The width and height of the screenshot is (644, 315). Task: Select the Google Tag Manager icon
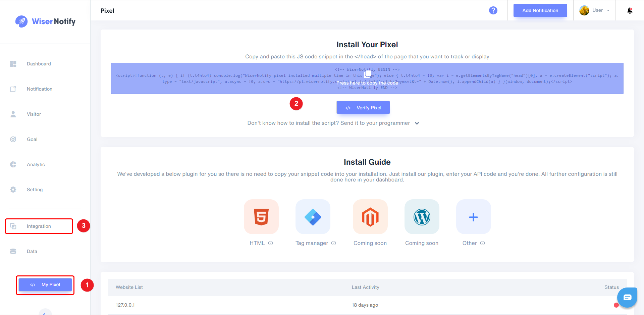[313, 217]
